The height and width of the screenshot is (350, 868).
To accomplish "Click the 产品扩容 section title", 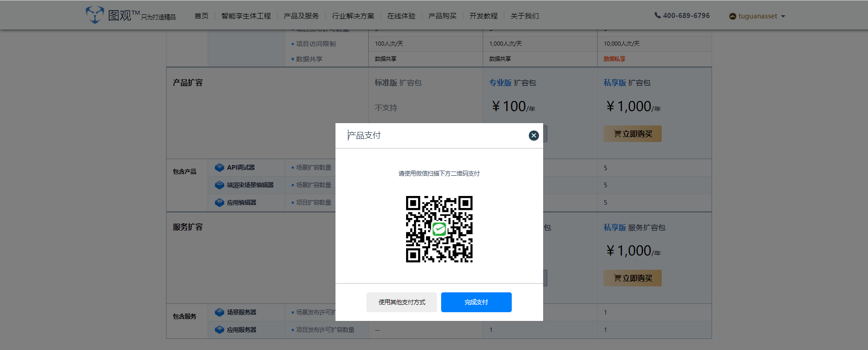I will tap(188, 83).
